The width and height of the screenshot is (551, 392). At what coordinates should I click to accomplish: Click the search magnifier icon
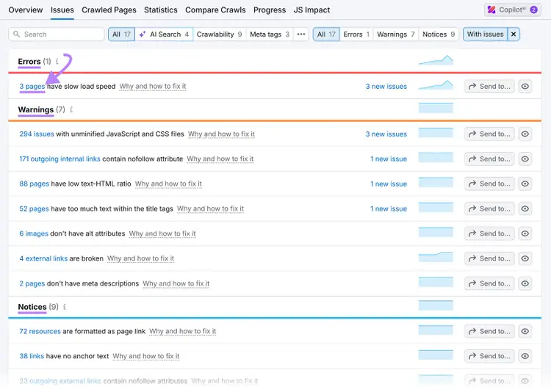point(16,34)
